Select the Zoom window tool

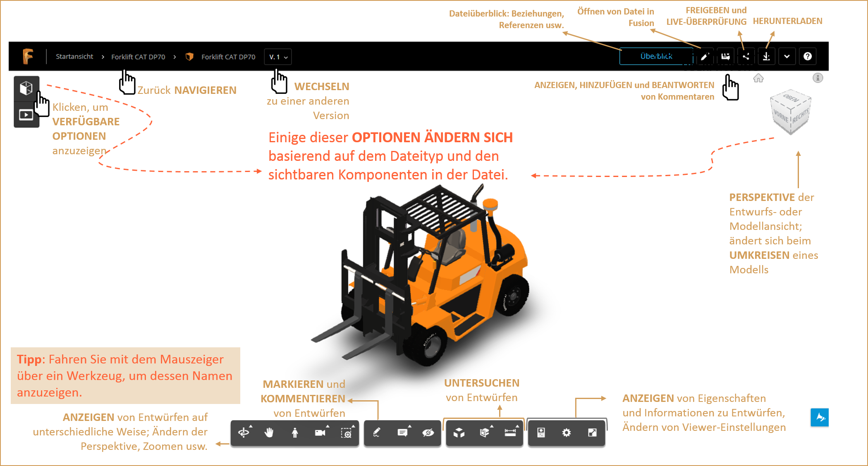(346, 433)
